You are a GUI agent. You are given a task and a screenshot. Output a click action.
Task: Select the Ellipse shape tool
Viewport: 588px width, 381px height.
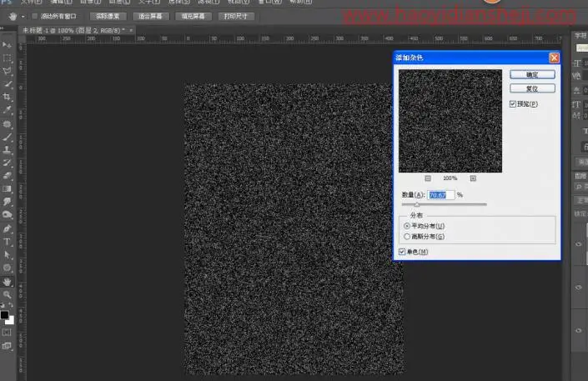7,268
